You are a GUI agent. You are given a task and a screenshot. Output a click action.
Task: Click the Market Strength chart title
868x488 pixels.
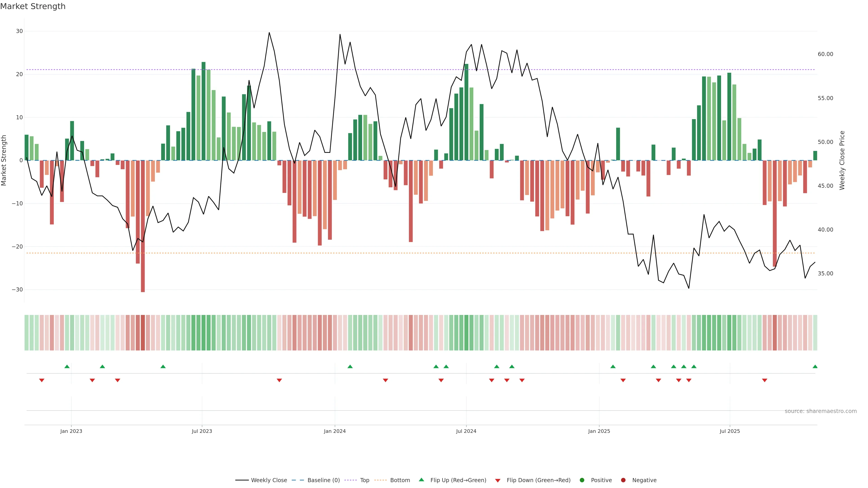[x=33, y=6]
